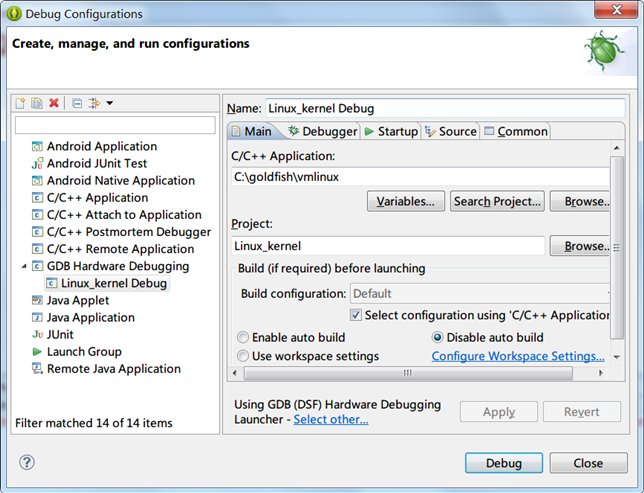The image size is (644, 493).
Task: Click the filter configurations icon
Action: (94, 103)
